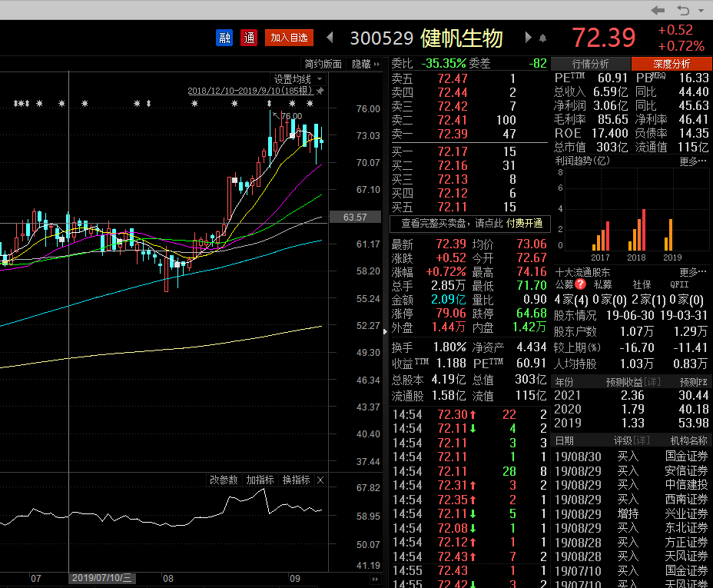
Task: Go to previous stock with left triangle
Action: click(x=330, y=38)
